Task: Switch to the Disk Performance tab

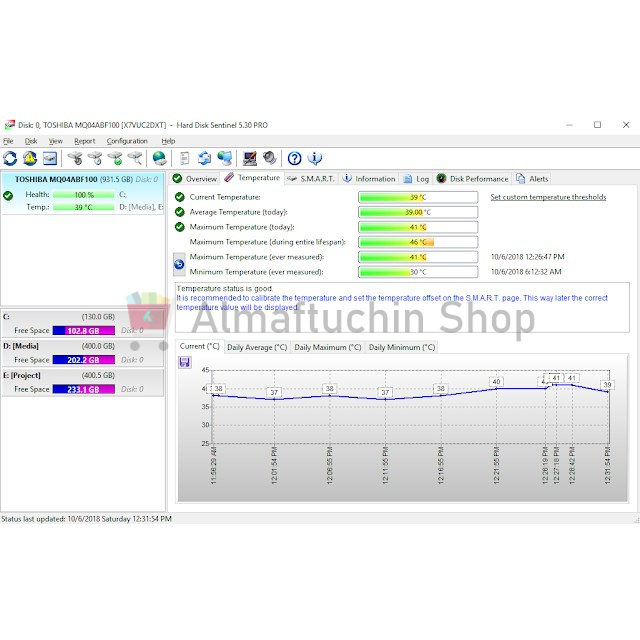Action: (x=472, y=178)
